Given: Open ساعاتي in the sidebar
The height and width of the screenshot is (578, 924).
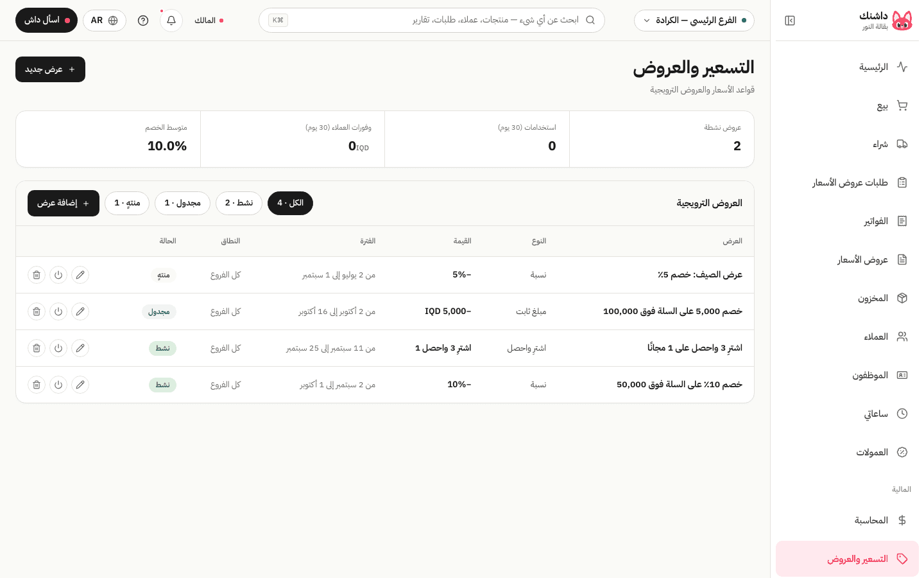Looking at the screenshot, I should pyautogui.click(x=847, y=414).
